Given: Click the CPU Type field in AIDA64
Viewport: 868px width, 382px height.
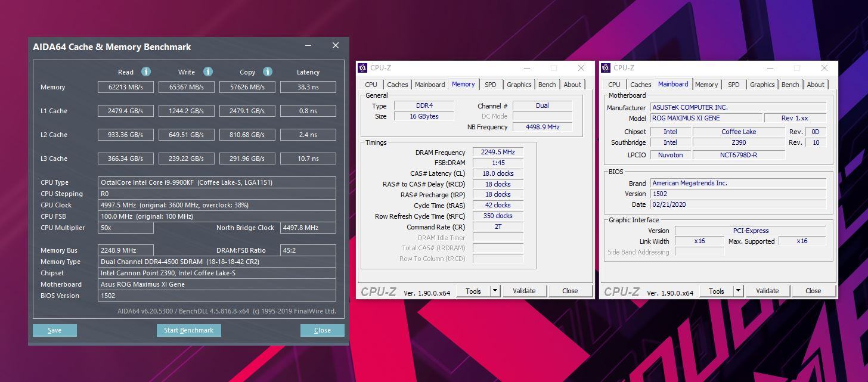Looking at the screenshot, I should 217,182.
